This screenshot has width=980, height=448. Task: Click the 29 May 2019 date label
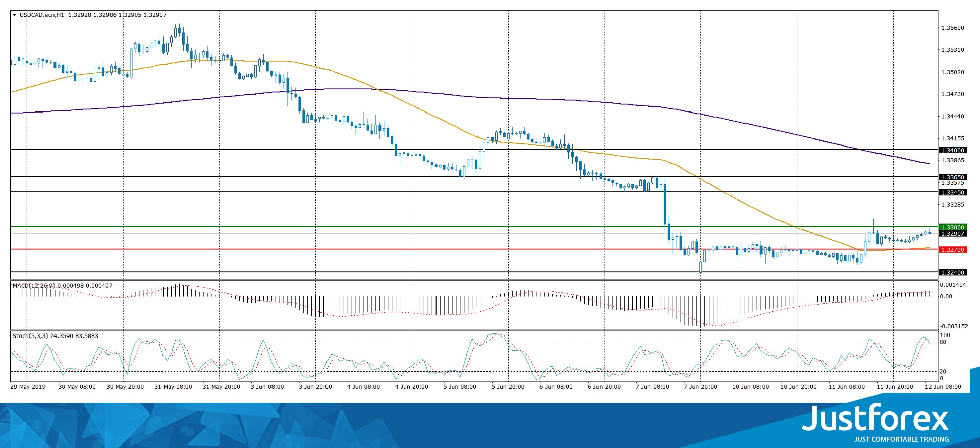(28, 387)
